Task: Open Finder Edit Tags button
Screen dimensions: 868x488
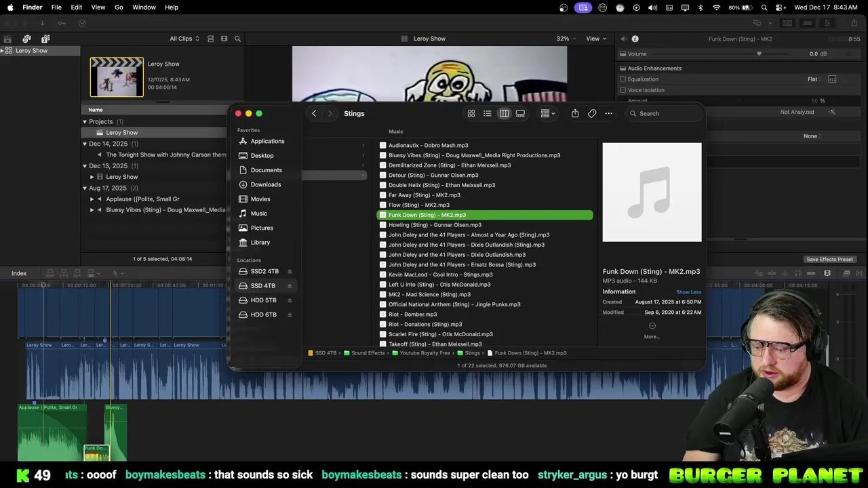Action: click(592, 113)
